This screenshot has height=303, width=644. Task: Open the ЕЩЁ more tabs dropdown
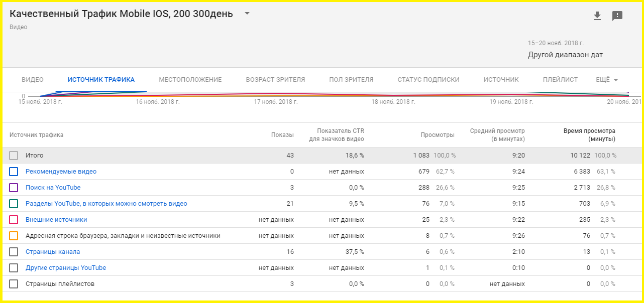click(607, 80)
